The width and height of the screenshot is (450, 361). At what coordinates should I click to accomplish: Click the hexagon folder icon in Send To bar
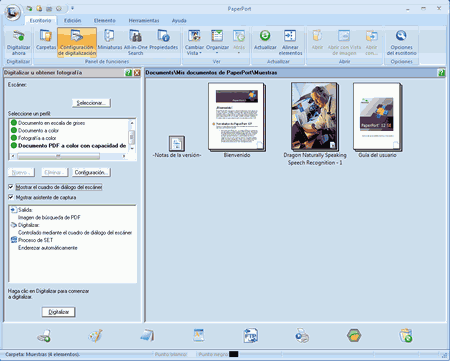(354, 336)
